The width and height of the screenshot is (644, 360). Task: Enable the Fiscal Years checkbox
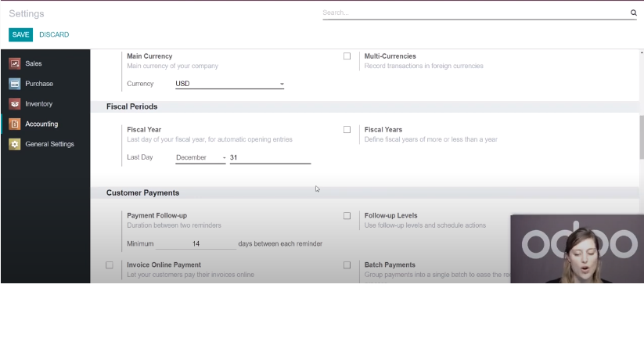347,130
